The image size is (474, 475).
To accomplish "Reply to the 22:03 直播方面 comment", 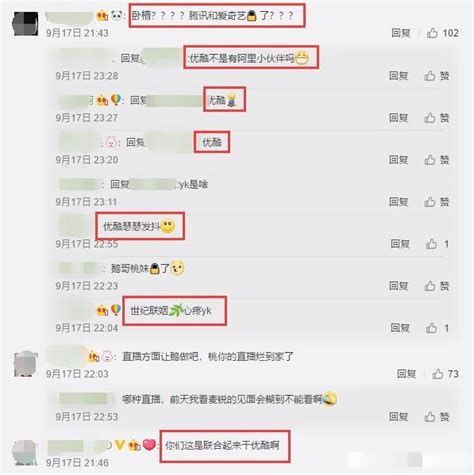I will [x=406, y=374].
